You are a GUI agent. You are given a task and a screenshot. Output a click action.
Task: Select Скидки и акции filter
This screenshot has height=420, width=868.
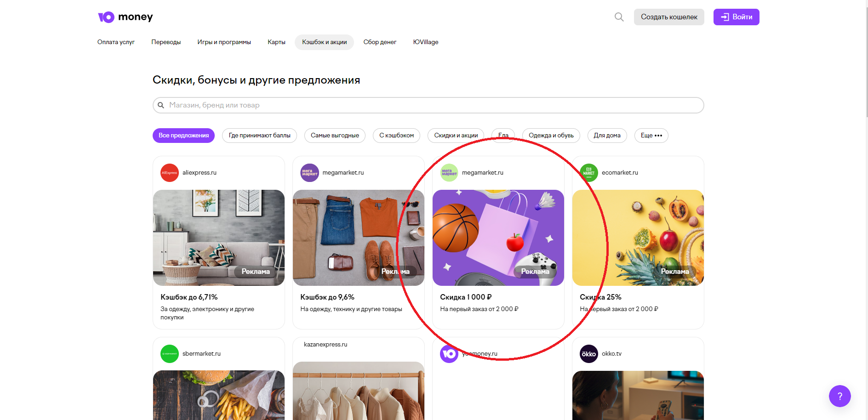point(456,136)
